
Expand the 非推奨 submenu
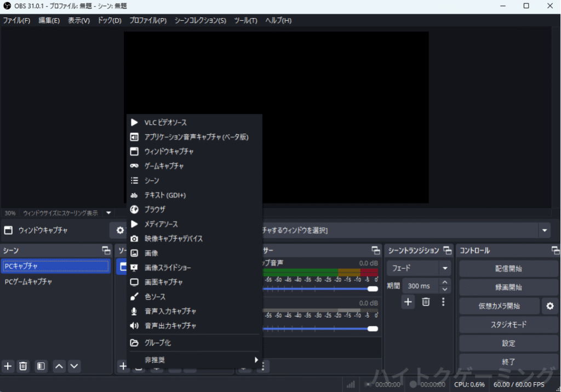(194, 360)
